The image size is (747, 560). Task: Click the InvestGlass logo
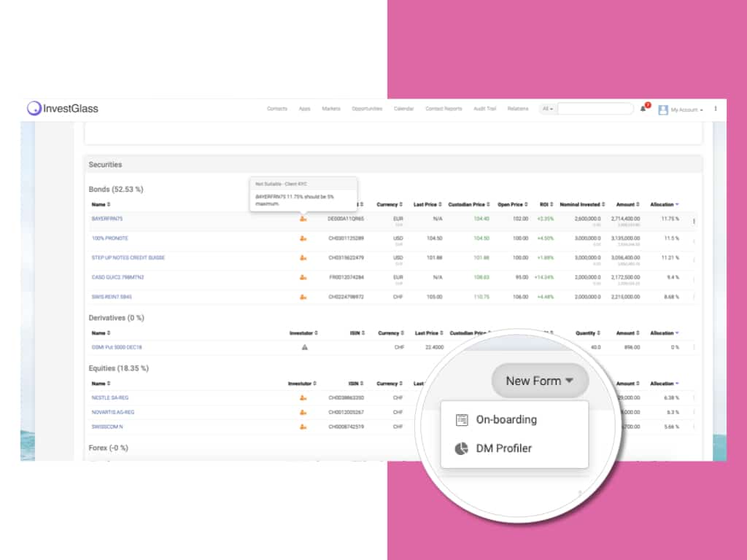point(63,109)
